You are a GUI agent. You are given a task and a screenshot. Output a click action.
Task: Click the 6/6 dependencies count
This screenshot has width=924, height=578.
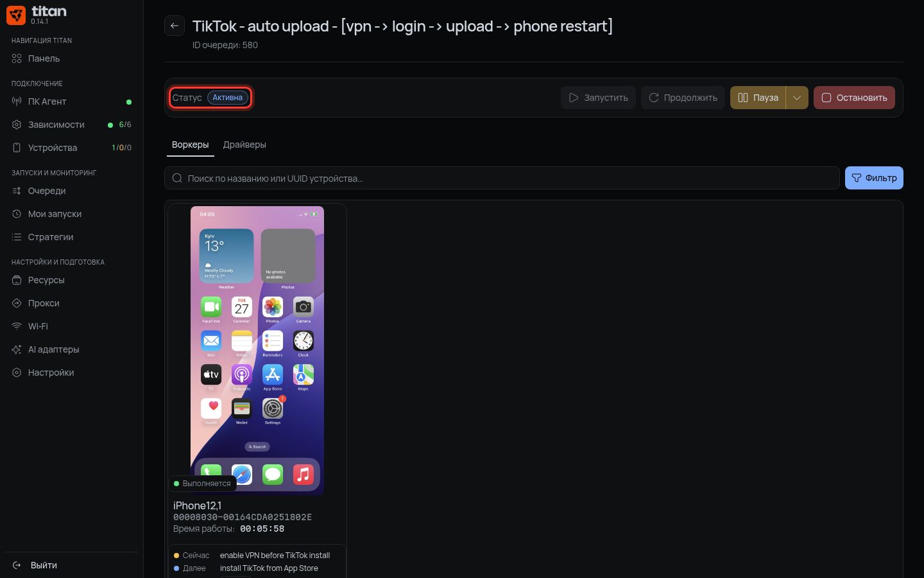click(125, 125)
